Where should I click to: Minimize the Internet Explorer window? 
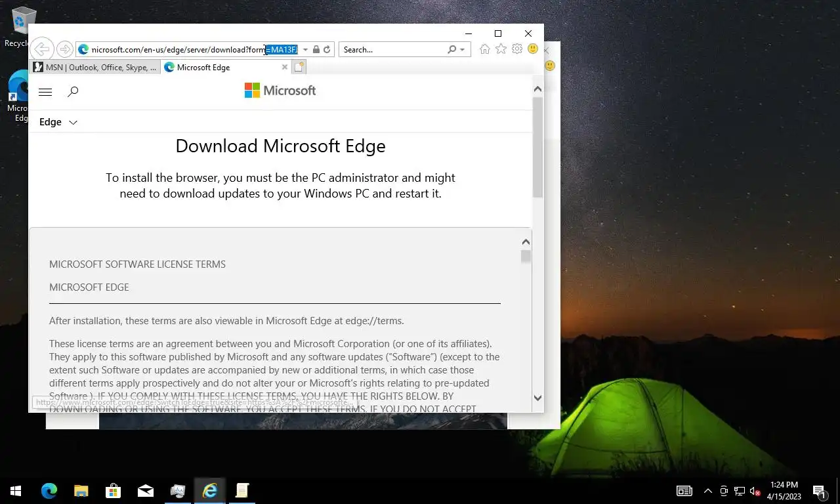tap(469, 33)
